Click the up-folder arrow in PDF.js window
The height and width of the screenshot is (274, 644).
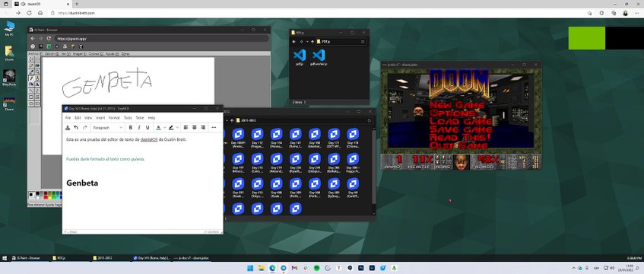(x=312, y=42)
